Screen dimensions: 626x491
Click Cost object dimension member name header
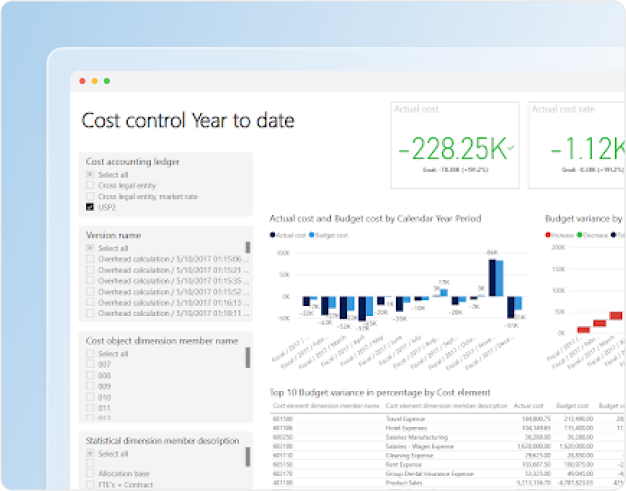point(162,341)
